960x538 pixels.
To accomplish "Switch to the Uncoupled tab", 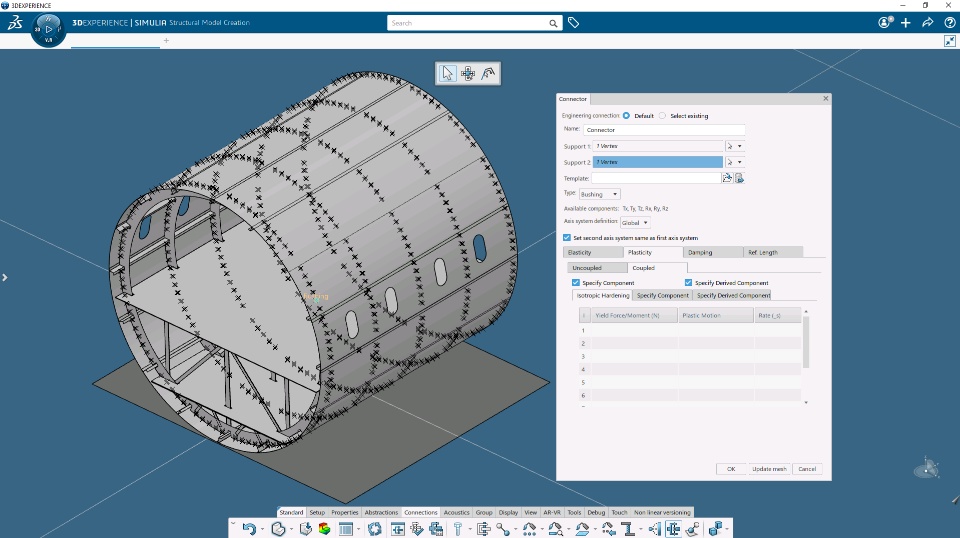I will click(x=597, y=268).
